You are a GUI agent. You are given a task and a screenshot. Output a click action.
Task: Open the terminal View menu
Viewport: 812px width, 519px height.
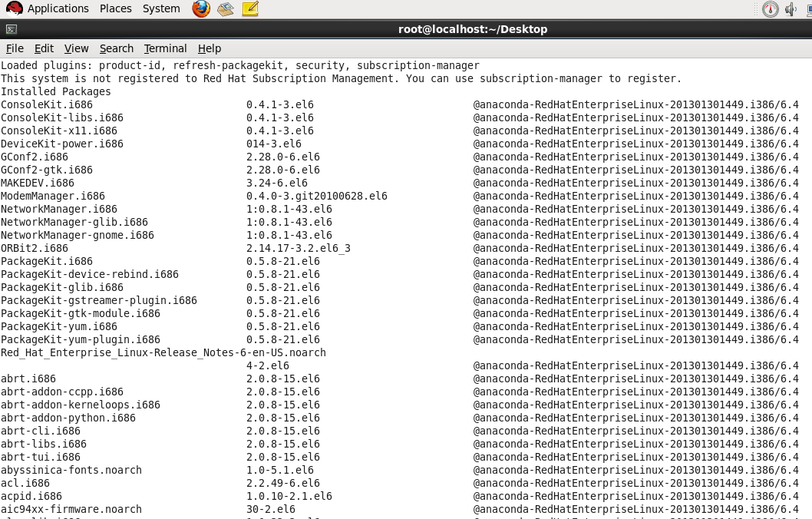(x=76, y=48)
